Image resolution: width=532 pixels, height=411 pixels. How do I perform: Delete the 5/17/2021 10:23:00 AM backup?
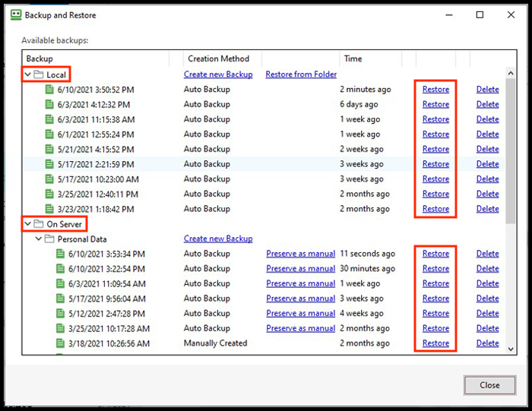(x=488, y=179)
